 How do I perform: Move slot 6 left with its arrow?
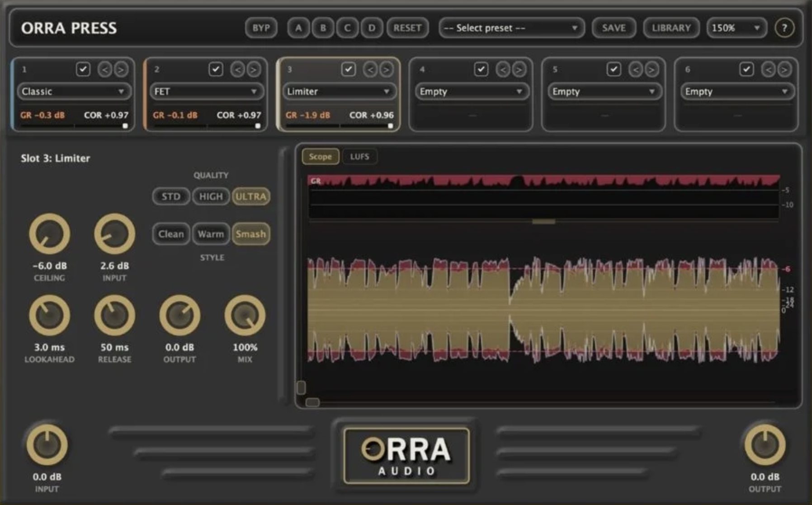768,69
